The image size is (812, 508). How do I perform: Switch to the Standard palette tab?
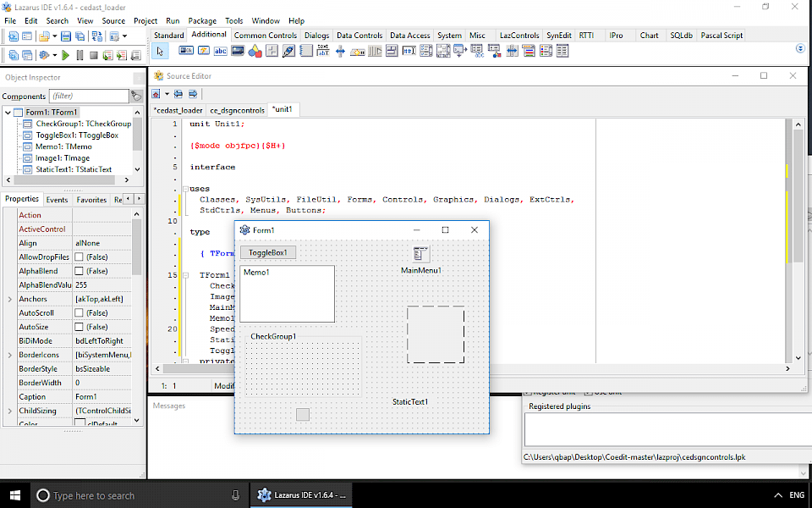click(169, 36)
